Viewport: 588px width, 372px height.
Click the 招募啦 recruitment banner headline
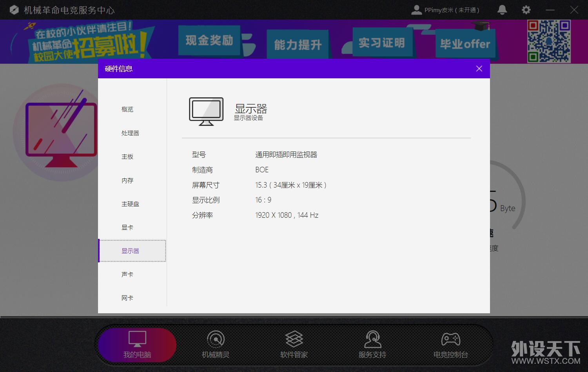pos(111,45)
